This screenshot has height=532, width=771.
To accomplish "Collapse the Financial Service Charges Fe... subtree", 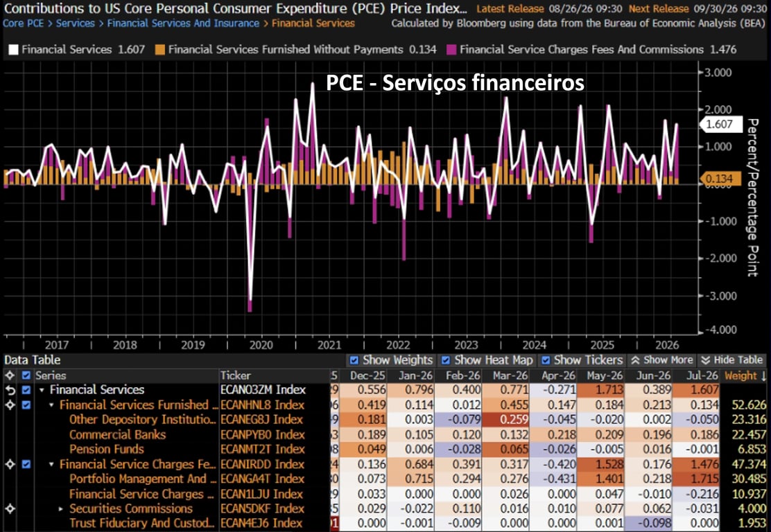I will click(51, 464).
